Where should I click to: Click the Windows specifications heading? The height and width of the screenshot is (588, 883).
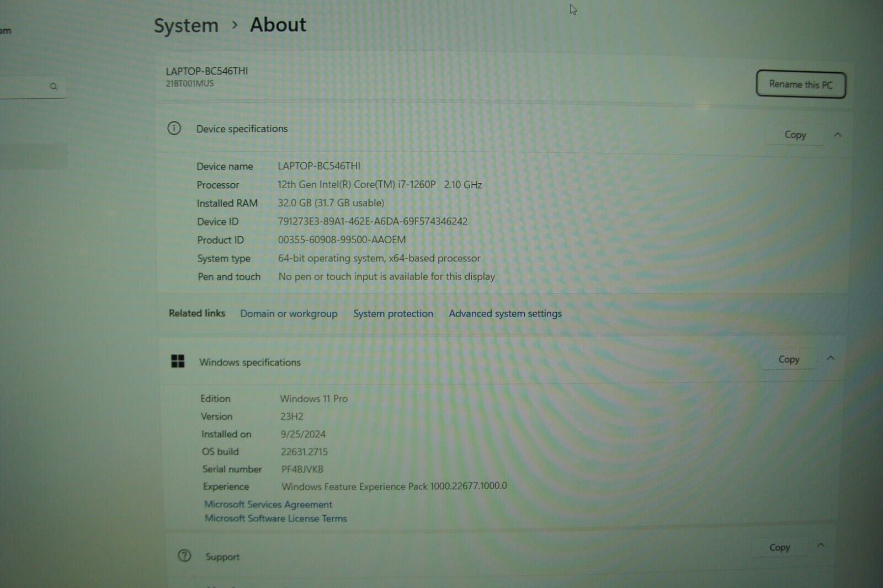click(250, 362)
